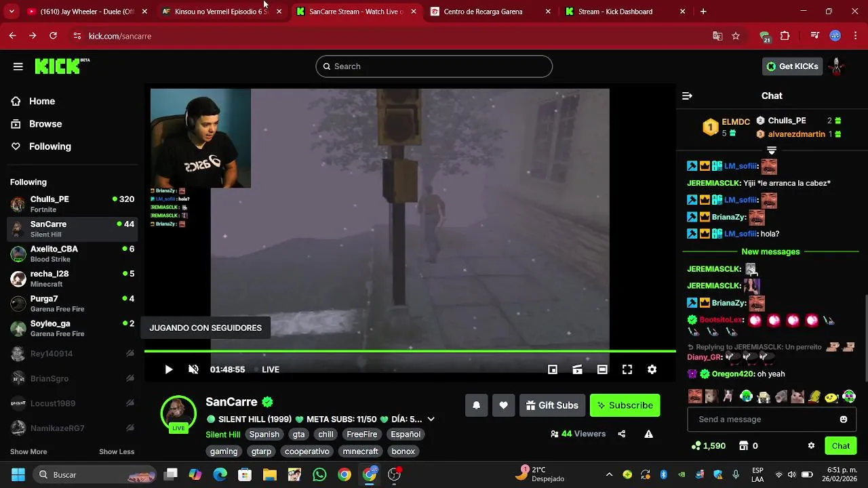The image size is (868, 488).
Task: Open File Explorer from the taskbar
Action: (x=270, y=474)
